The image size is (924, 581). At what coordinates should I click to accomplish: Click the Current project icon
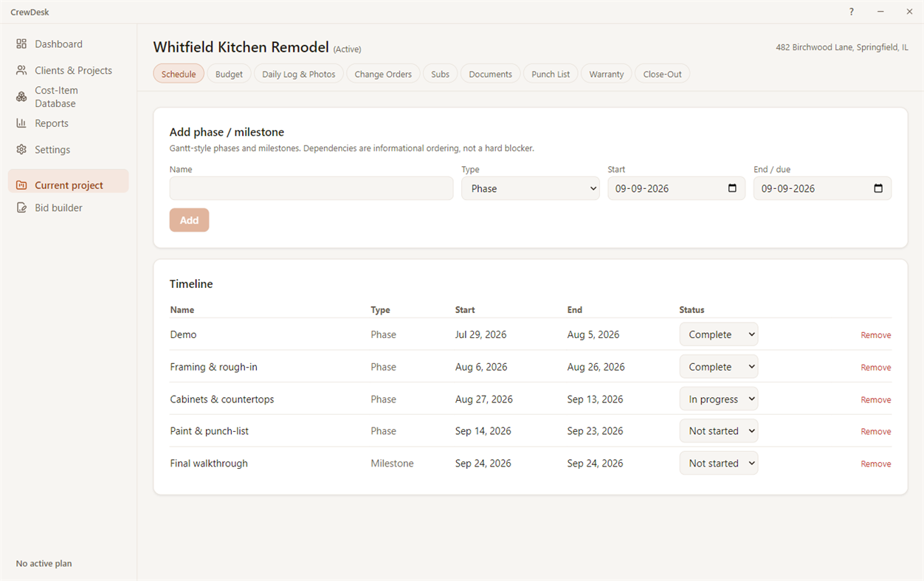coord(21,185)
